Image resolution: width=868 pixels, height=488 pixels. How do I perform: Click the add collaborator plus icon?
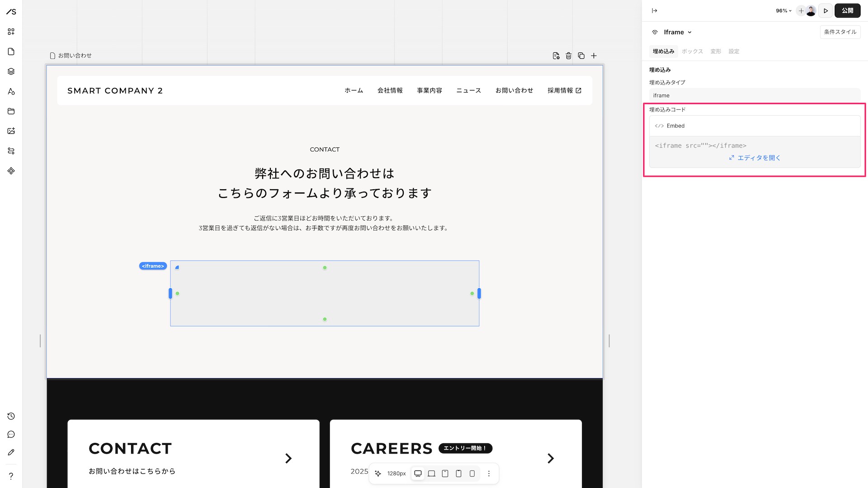coord(801,11)
